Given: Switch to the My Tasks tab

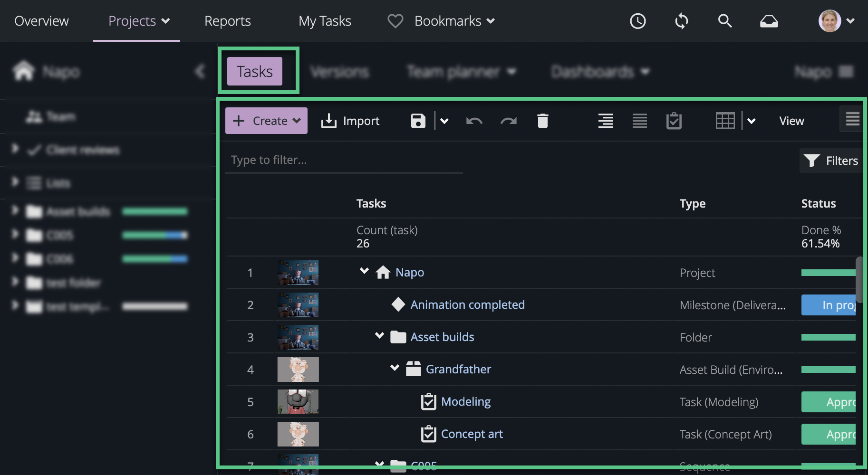Looking at the screenshot, I should click(x=325, y=21).
